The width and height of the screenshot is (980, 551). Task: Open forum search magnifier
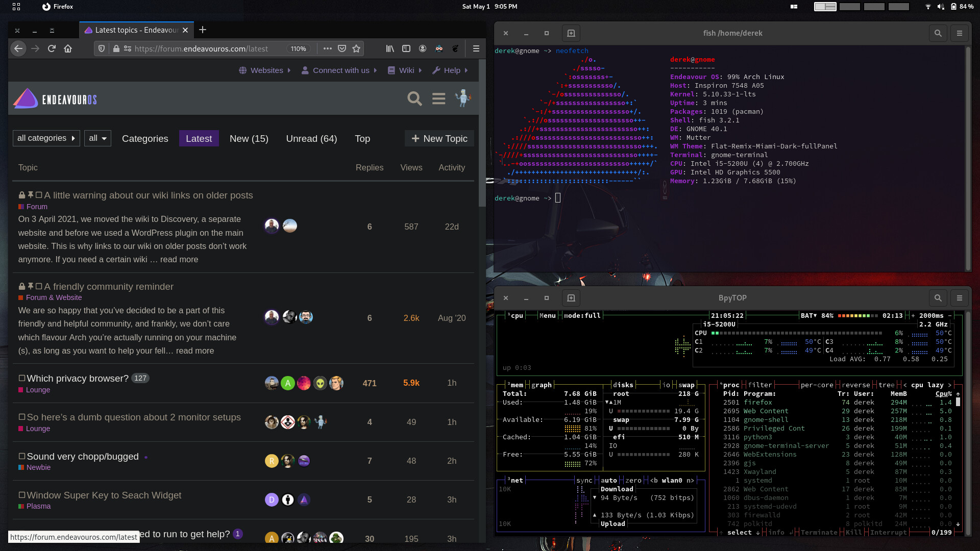pos(414,98)
